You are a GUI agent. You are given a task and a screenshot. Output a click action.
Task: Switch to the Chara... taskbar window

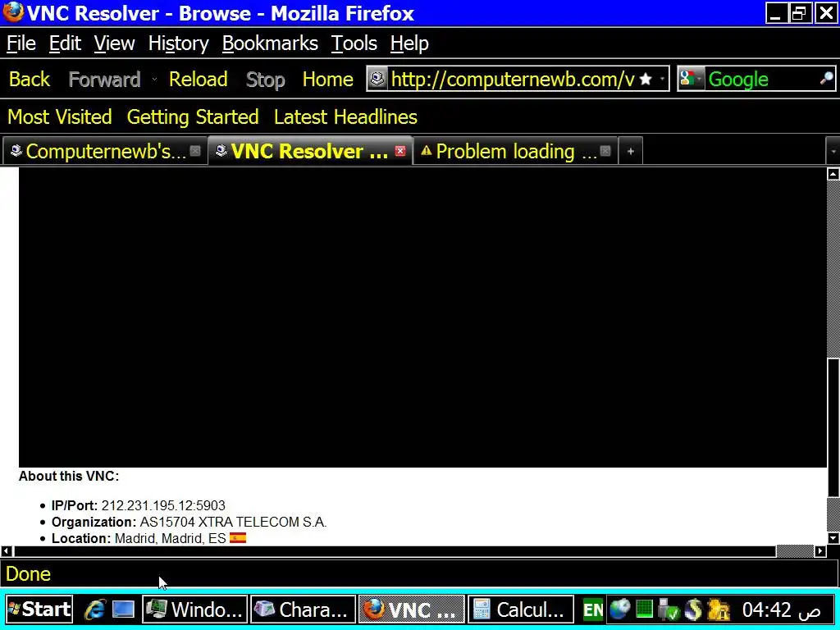tap(304, 609)
